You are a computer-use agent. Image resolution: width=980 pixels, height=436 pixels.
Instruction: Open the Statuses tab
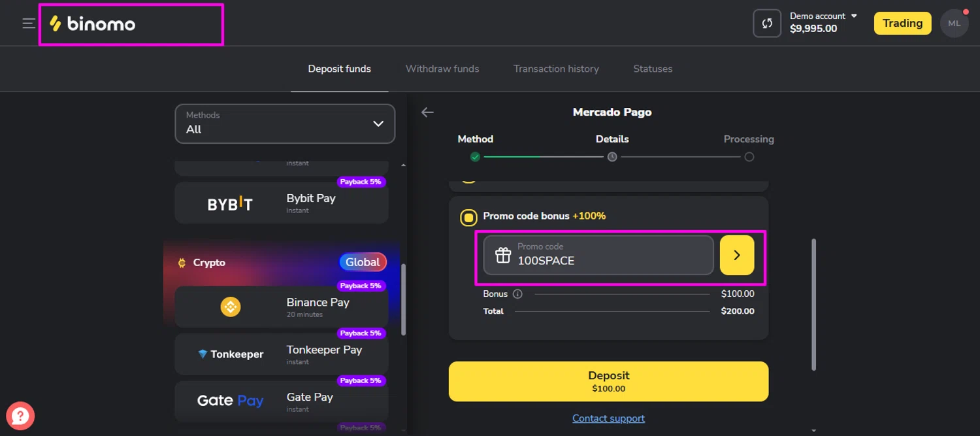click(x=653, y=69)
